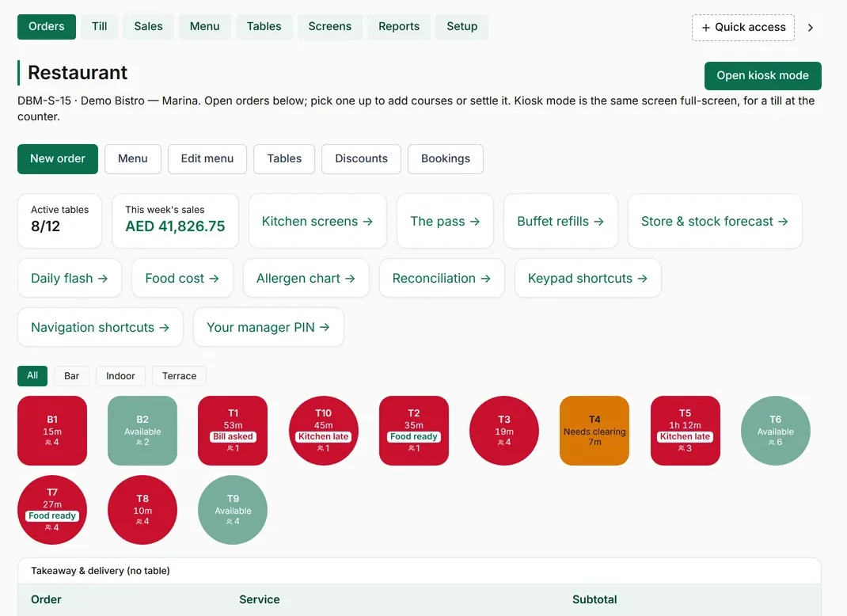Open the Orders tab
This screenshot has width=847, height=616.
tap(47, 26)
